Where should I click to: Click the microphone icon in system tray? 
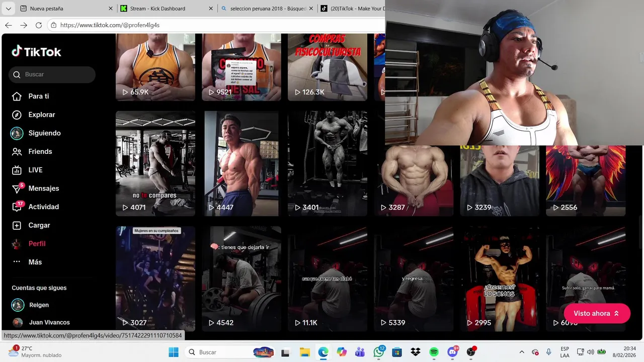tap(548, 352)
